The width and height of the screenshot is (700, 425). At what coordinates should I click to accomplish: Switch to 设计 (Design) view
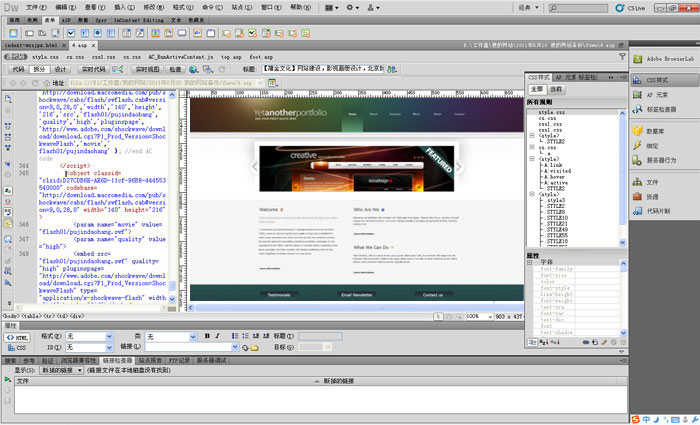click(60, 69)
